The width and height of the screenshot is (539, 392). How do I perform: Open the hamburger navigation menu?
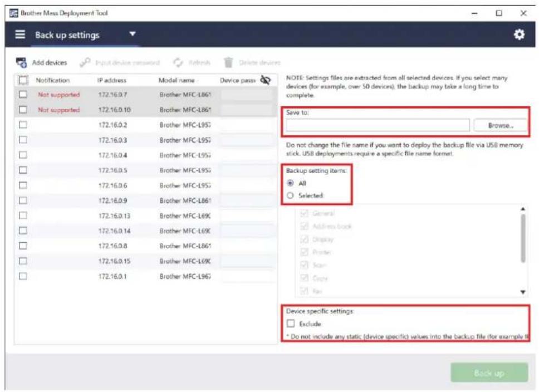(x=20, y=35)
